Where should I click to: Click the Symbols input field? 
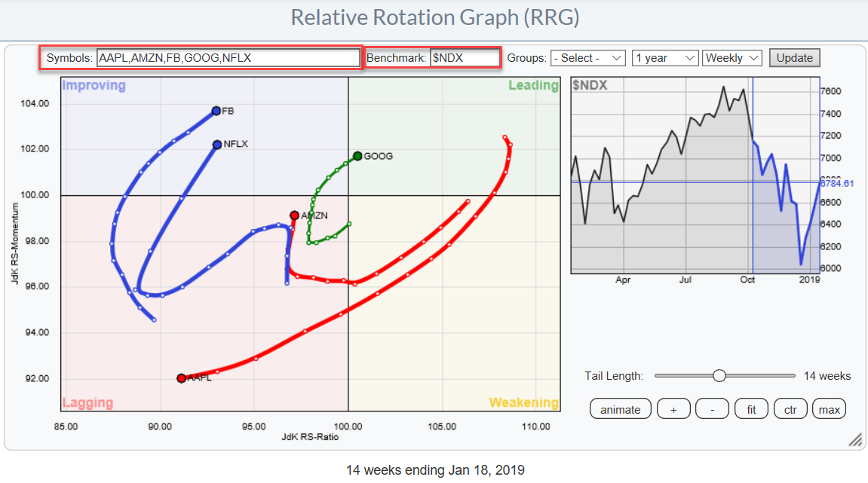click(228, 58)
